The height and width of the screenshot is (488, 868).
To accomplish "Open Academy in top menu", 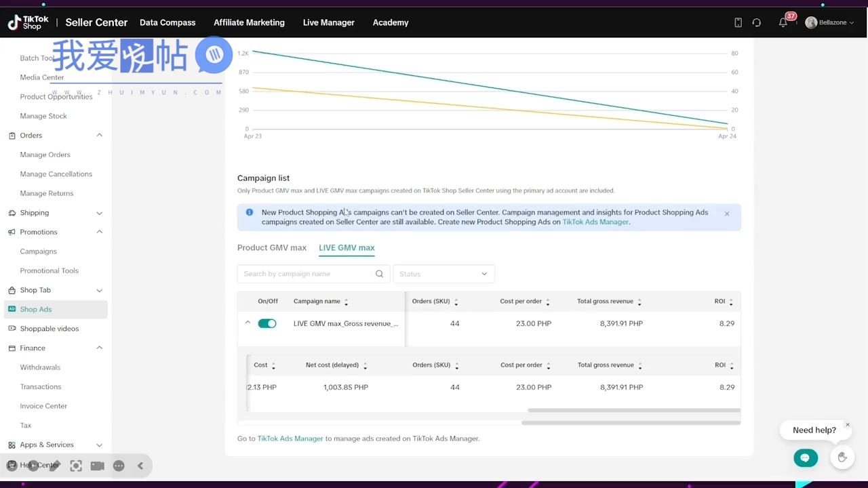I will click(391, 22).
